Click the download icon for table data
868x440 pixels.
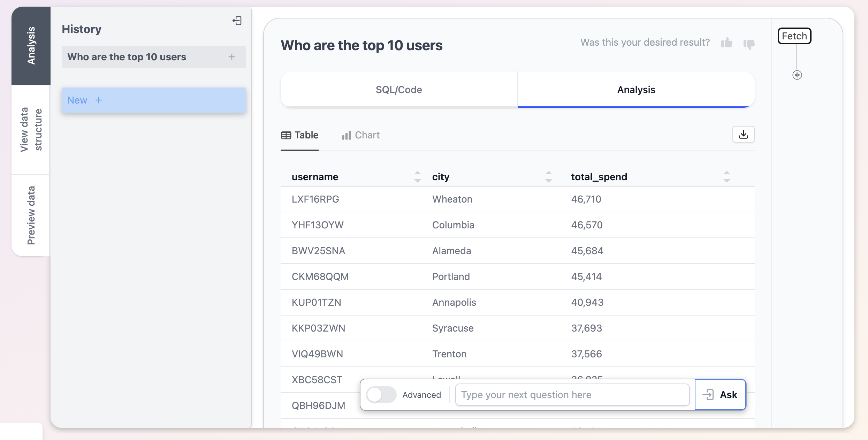click(744, 134)
